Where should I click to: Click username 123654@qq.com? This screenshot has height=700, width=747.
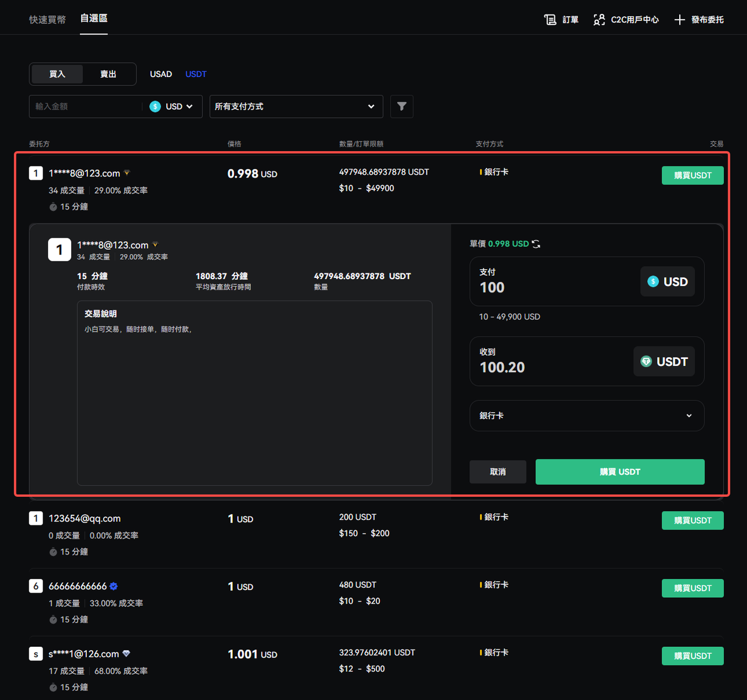(85, 518)
